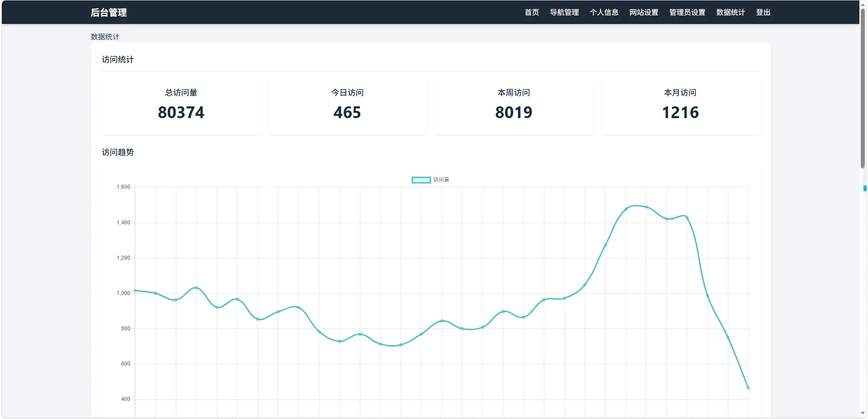Select the 今日访问 value 465

pos(347,112)
